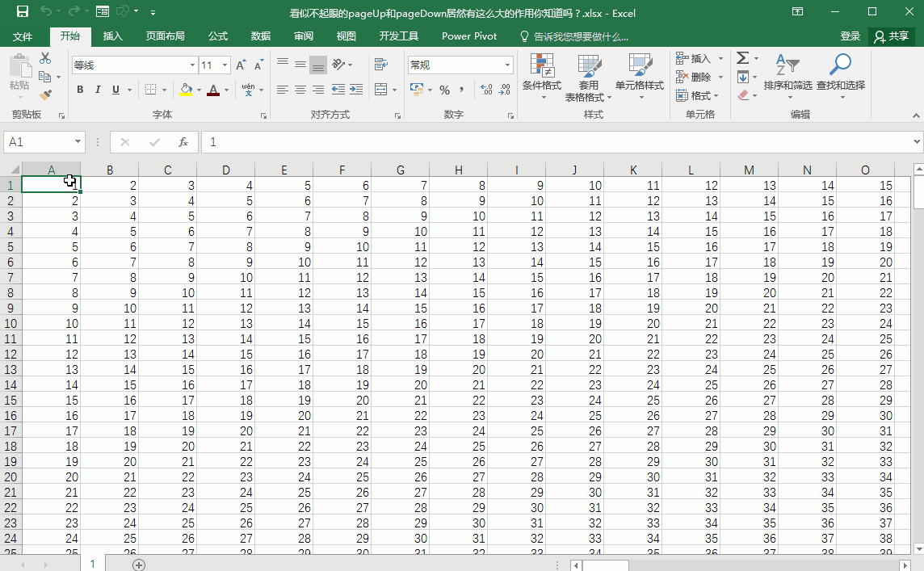Align cell text right

click(318, 90)
